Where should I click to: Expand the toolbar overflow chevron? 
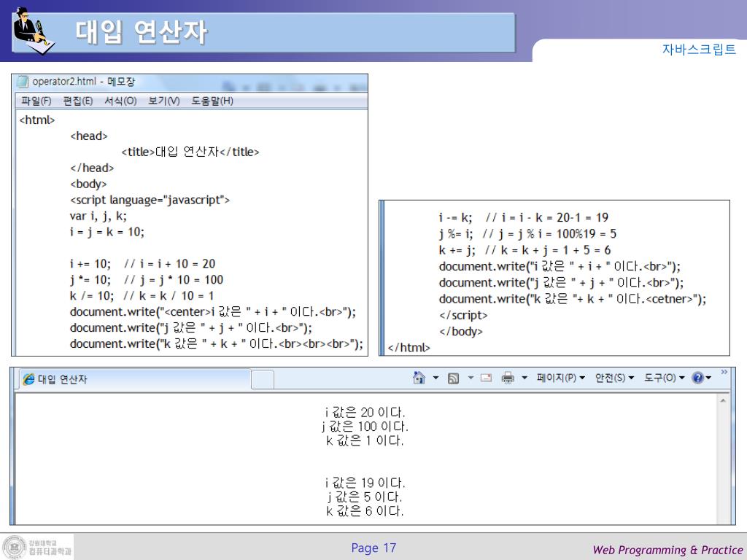pyautogui.click(x=724, y=372)
